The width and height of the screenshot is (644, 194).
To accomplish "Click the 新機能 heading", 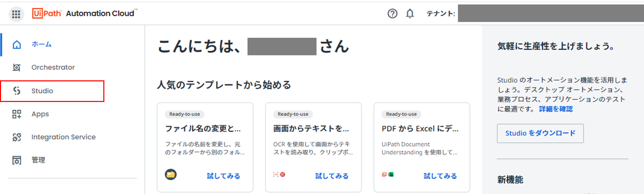I will tap(510, 180).
